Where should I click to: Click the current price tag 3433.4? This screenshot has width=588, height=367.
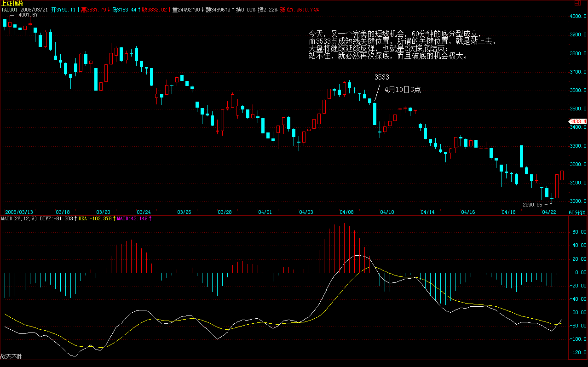point(578,121)
